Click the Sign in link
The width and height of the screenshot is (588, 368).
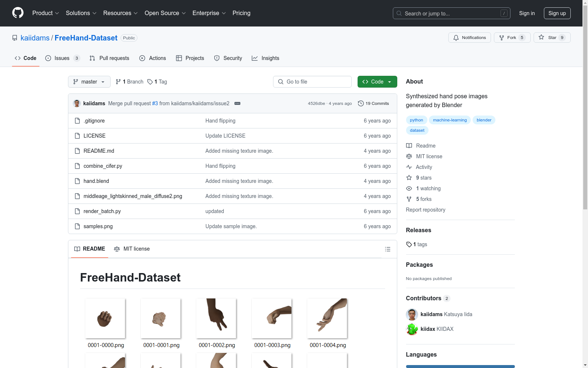pyautogui.click(x=527, y=13)
